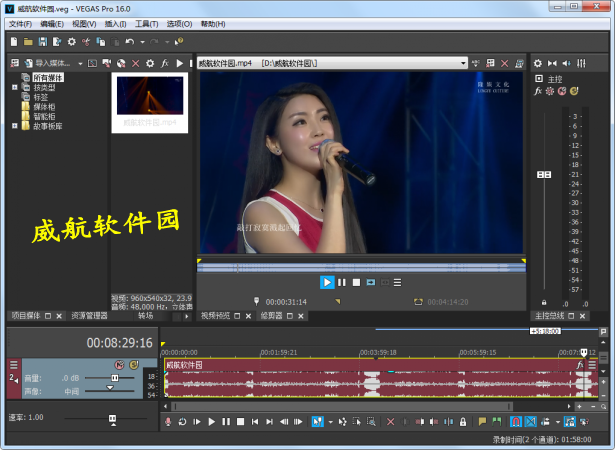Open the 文件(F) menu
The height and width of the screenshot is (450, 615).
[x=20, y=24]
